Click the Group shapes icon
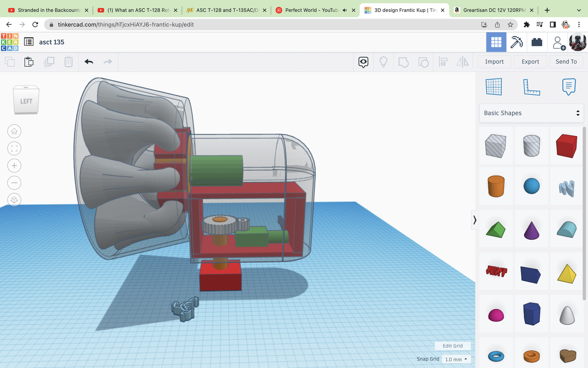 [403, 62]
